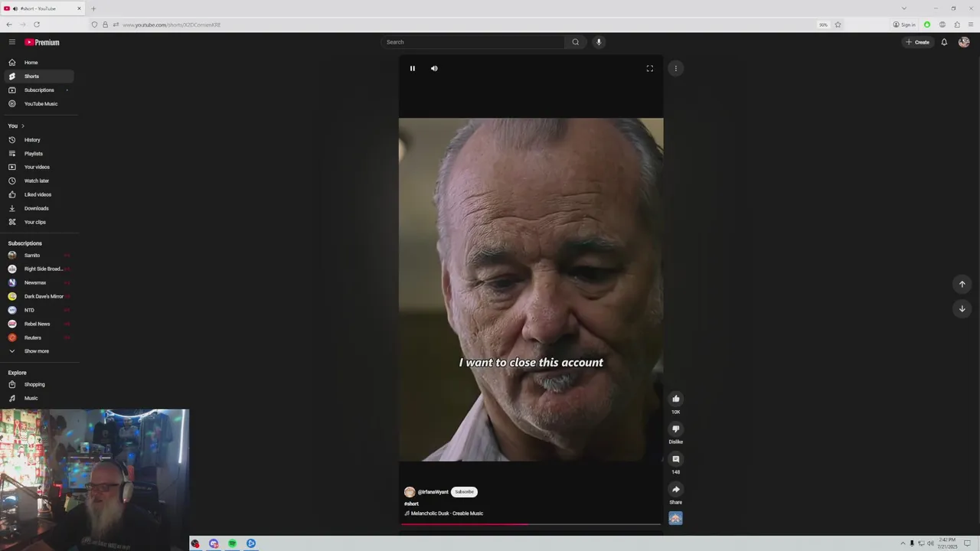
Task: Open Dark Dave's Mirror channel
Action: click(x=38, y=296)
